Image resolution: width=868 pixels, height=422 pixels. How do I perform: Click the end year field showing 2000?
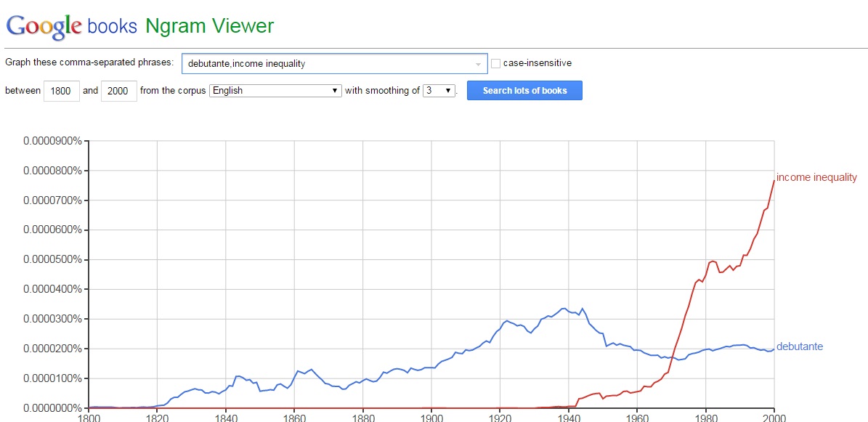(x=118, y=91)
